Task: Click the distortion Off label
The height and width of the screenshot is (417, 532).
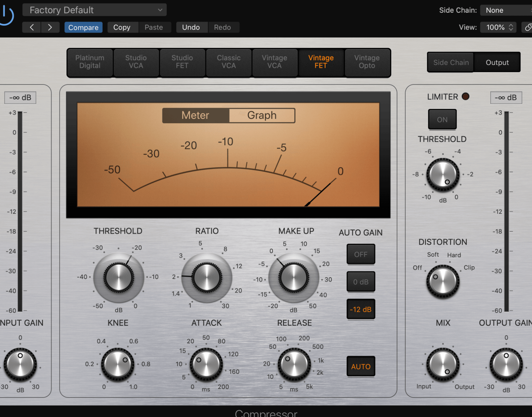Action: click(x=417, y=267)
